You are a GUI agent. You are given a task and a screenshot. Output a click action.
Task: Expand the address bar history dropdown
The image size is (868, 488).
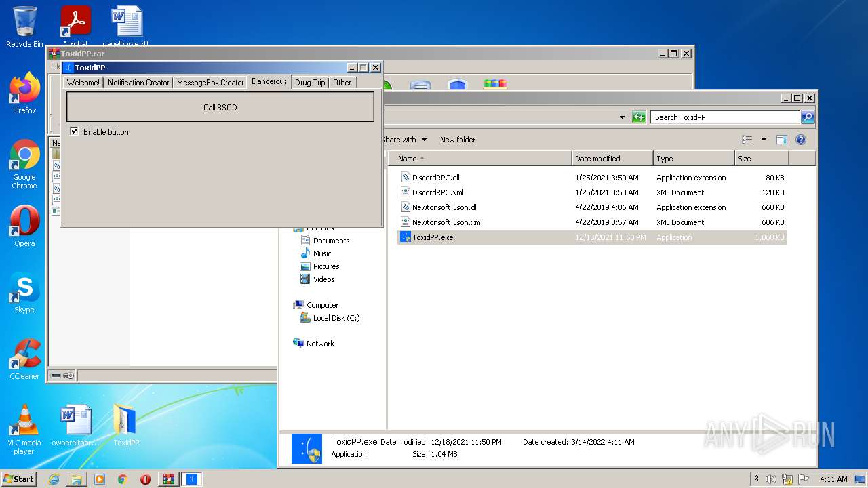[623, 117]
